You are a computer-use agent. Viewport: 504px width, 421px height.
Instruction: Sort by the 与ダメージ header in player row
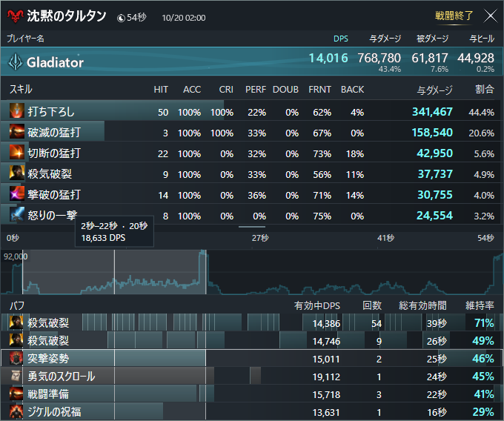[385, 39]
